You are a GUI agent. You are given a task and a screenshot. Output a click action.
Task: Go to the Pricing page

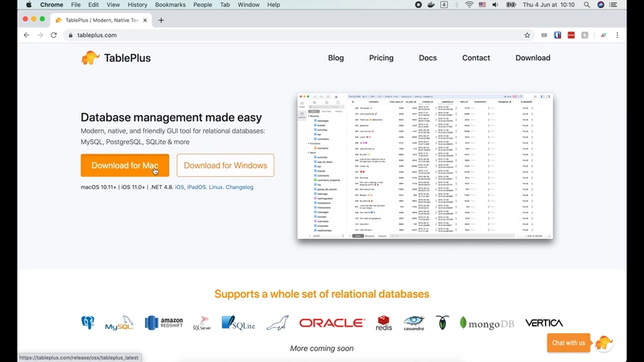[381, 58]
